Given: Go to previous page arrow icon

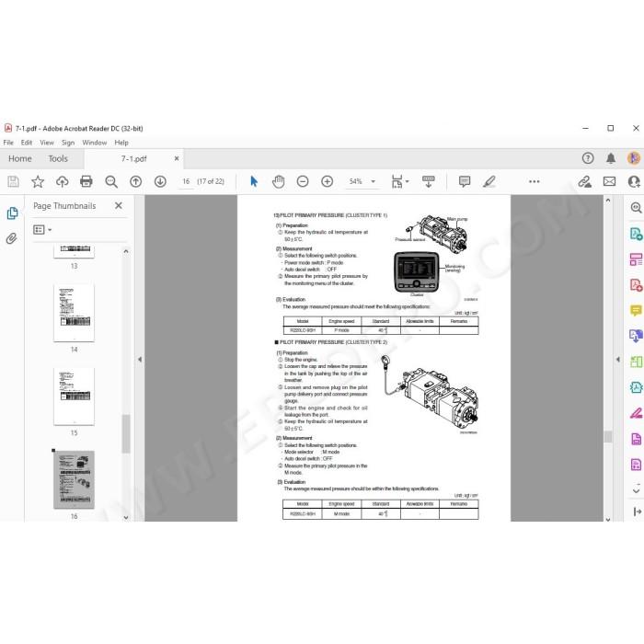Looking at the screenshot, I should pos(135,181).
